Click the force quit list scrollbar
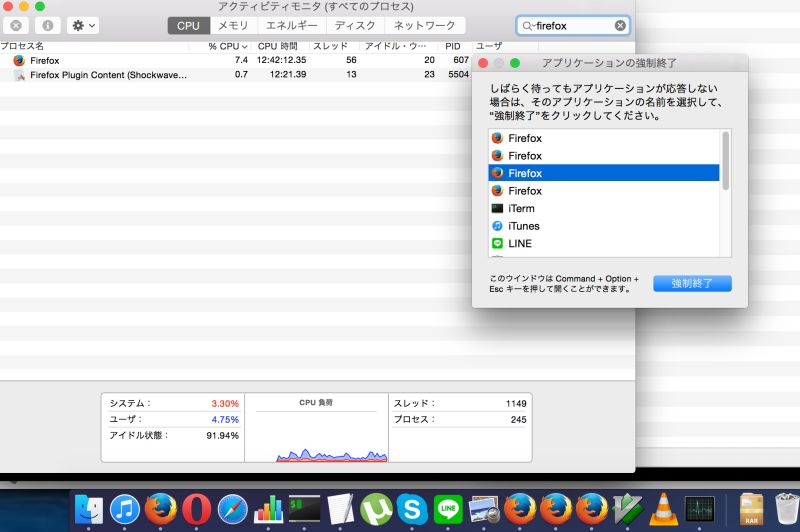This screenshot has height=532, width=800. (726, 161)
